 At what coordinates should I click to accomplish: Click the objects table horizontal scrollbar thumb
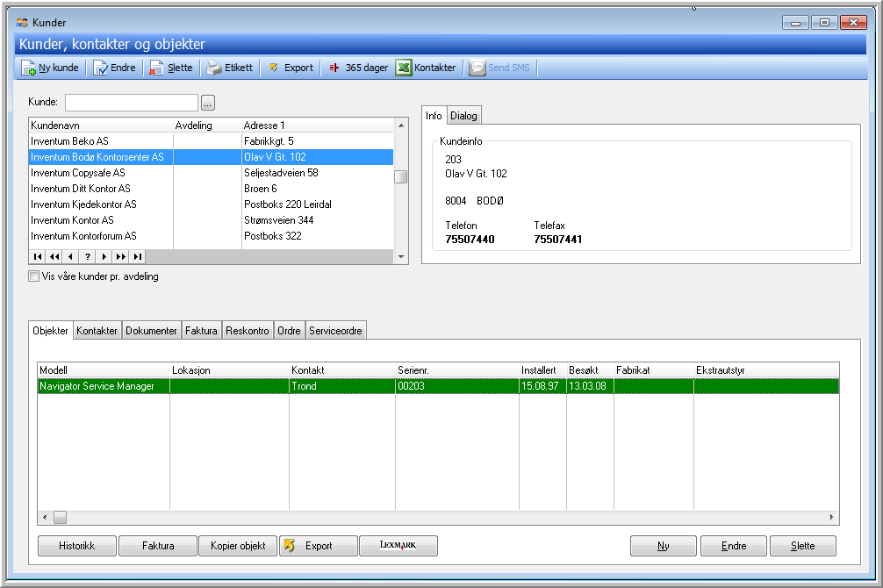60,518
